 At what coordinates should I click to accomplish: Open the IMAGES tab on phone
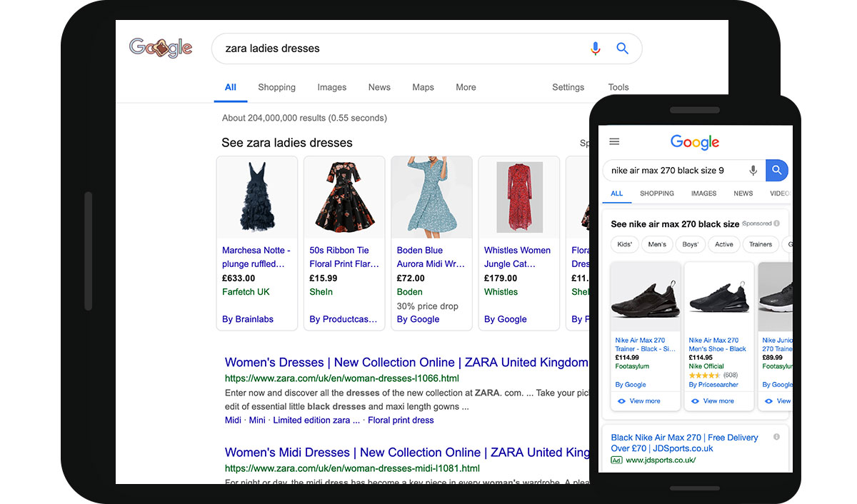(703, 193)
